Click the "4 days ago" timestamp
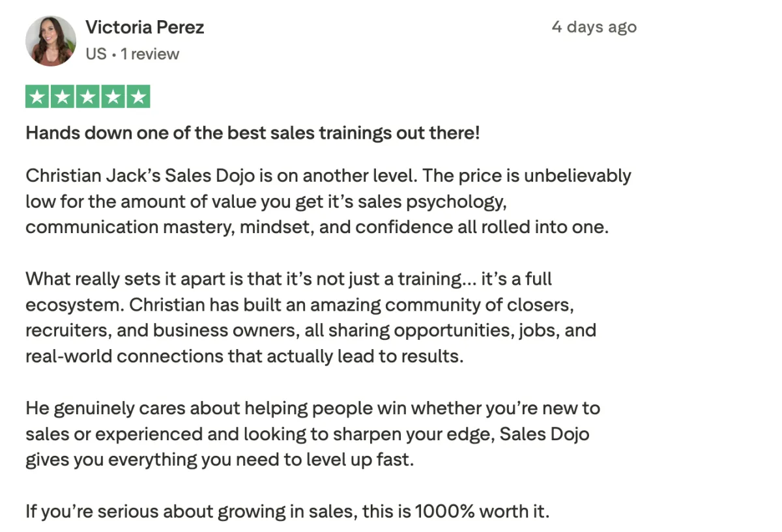The image size is (782, 532). pos(594,27)
